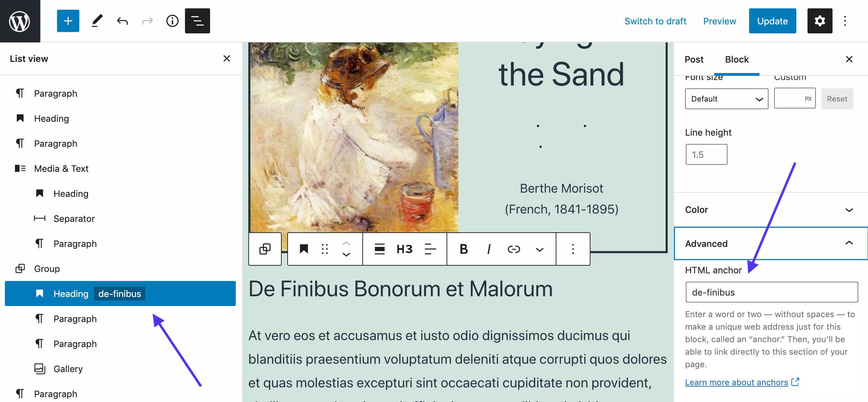Screen dimensions: 868x402
Task: Click the document info icon
Action: [172, 21]
